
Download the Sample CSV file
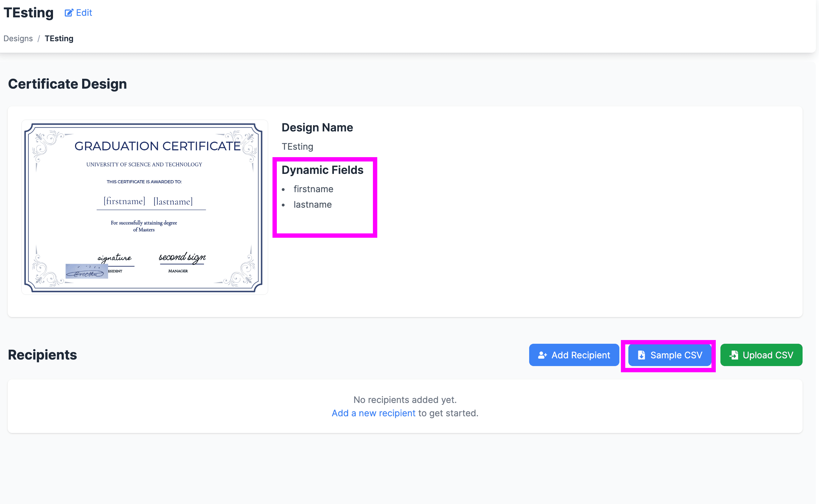pos(669,355)
